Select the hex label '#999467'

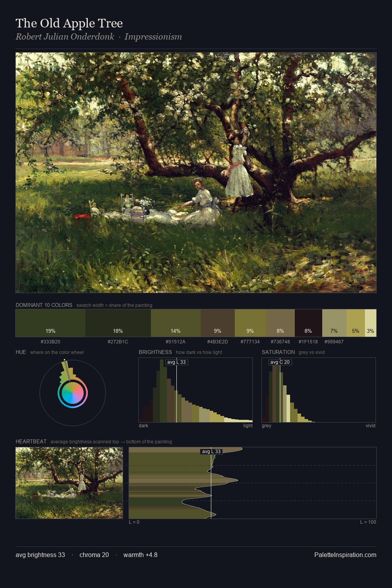click(x=334, y=342)
